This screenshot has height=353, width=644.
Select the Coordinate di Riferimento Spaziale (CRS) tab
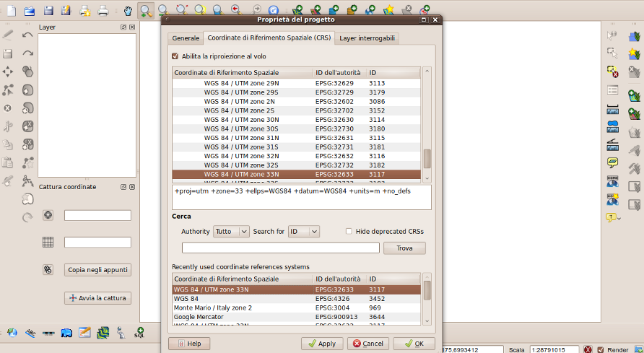(269, 38)
